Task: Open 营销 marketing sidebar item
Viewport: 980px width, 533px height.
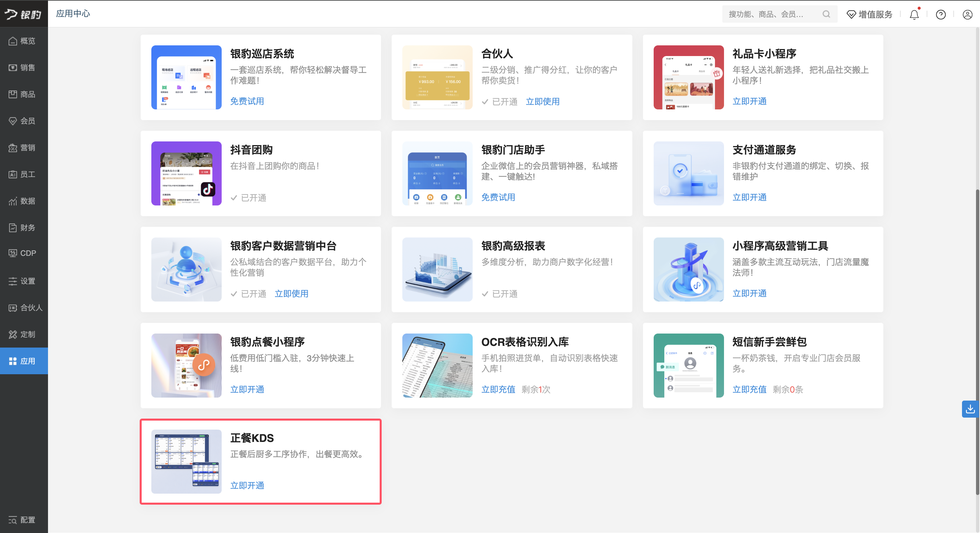Action: pos(24,147)
